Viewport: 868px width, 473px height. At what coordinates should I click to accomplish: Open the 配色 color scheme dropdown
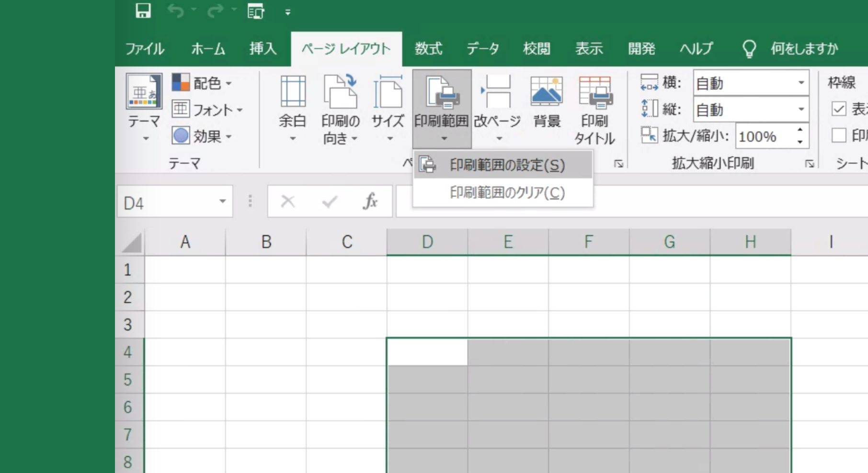coord(202,83)
